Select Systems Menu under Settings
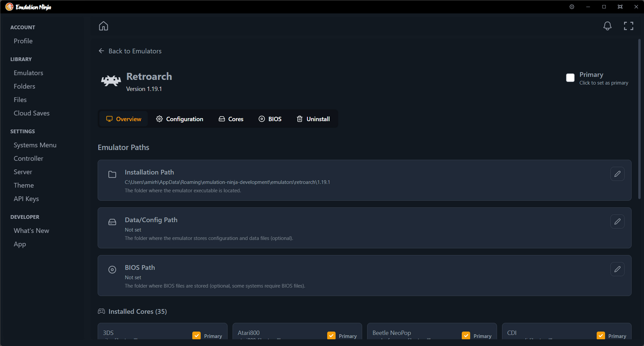This screenshot has height=346, width=644. click(x=35, y=145)
